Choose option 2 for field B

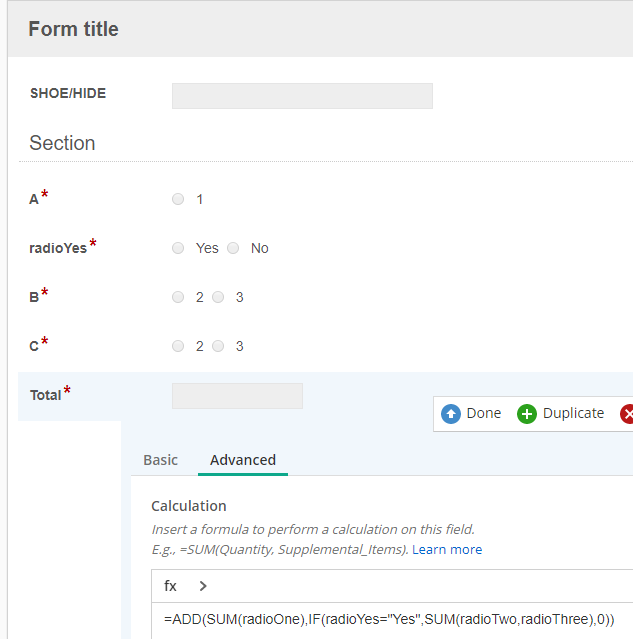(178, 297)
